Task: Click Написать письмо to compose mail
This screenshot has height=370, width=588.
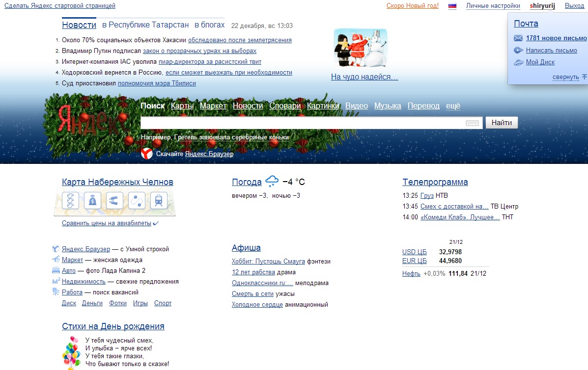Action: coord(552,51)
